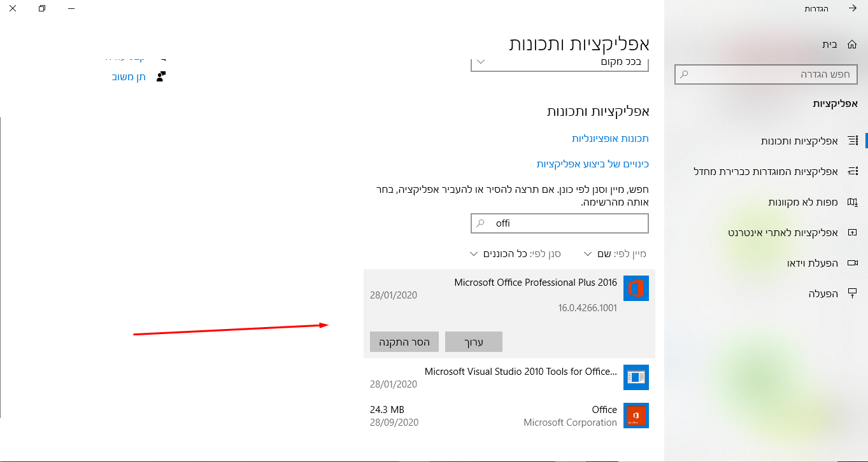Viewport: 868px width, 462px height.
Task: Open optional features (תכונות אופציונליות) link
Action: point(610,138)
